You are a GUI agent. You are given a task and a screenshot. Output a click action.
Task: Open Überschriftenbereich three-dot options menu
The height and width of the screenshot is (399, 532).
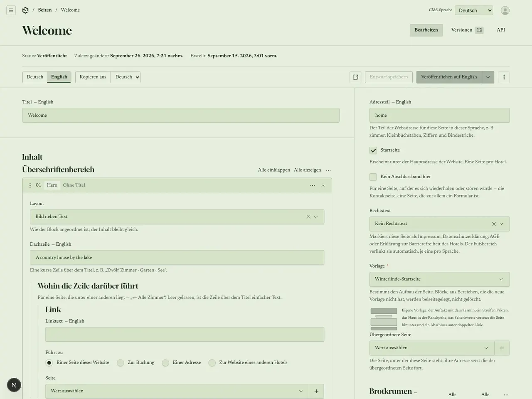[328, 170]
